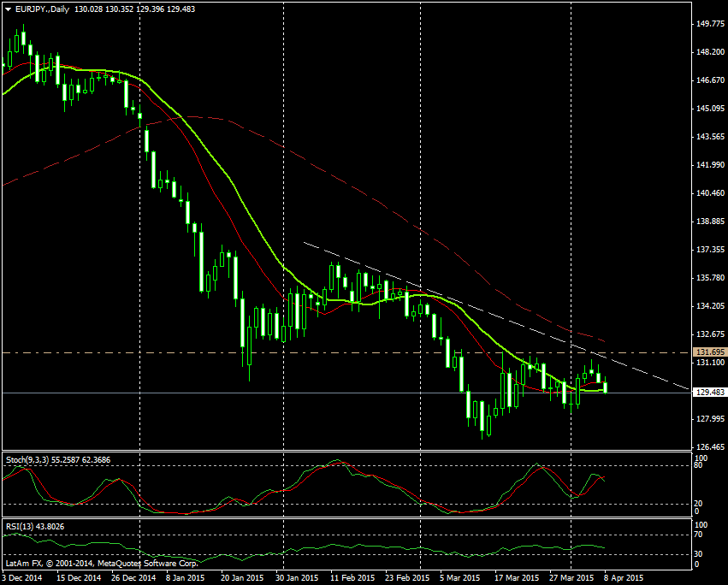Image resolution: width=728 pixels, height=585 pixels.
Task: Click the RSI 70 level label
Action: tap(697, 535)
